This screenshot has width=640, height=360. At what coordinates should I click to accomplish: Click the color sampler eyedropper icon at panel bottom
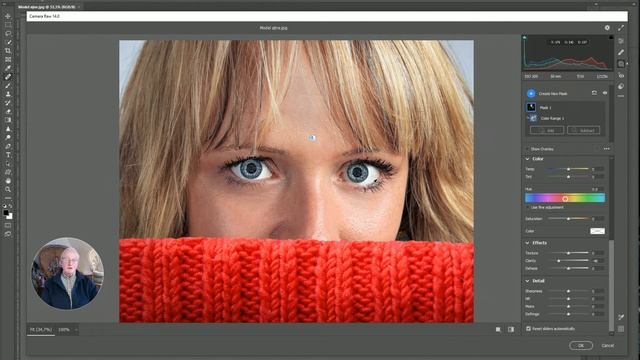click(621, 317)
